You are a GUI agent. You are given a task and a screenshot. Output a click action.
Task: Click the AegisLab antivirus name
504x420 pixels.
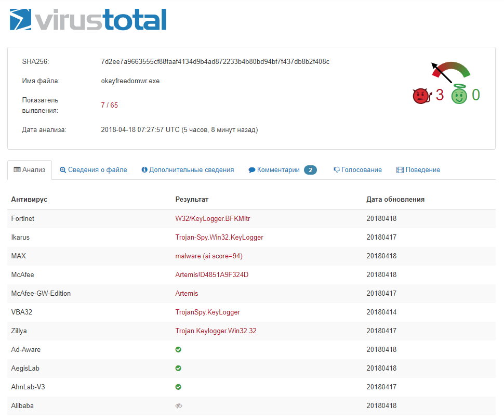tap(25, 368)
